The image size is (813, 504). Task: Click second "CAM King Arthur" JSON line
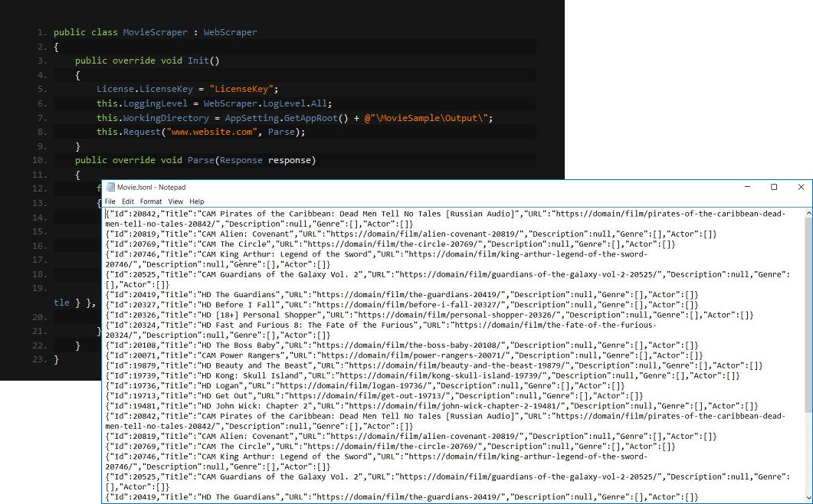[x=376, y=461]
